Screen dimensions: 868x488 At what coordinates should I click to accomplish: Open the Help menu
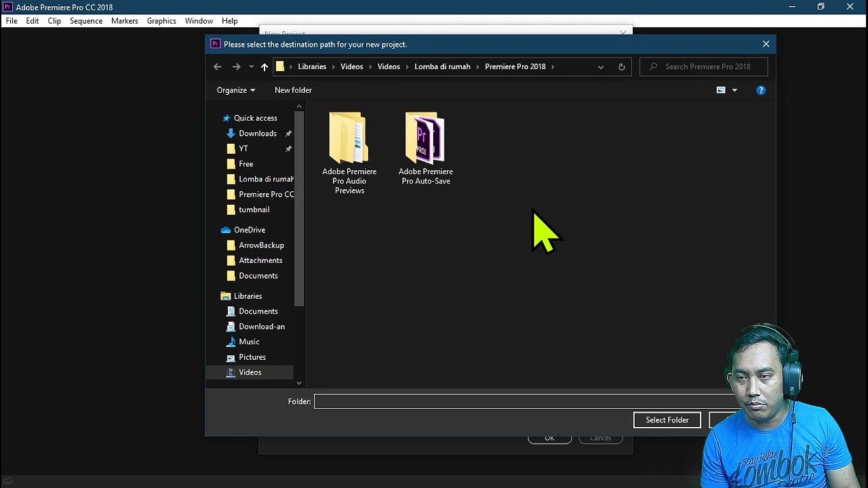point(230,21)
